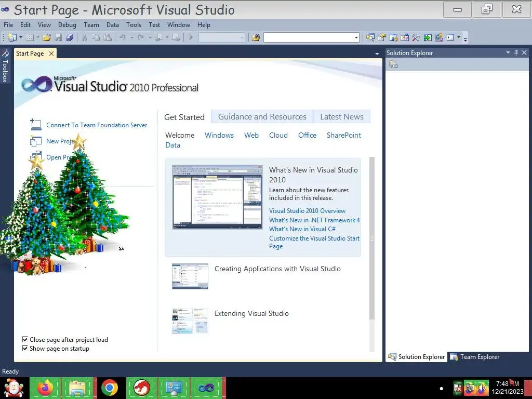Click the Object Browser toolbar icon
Image resolution: width=532 pixels, height=399 pixels.
405,37
